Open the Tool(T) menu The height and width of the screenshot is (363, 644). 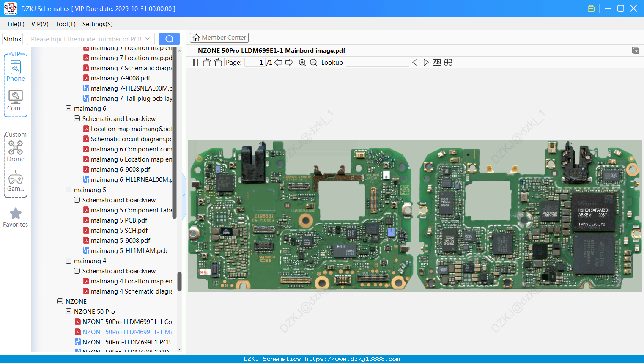pos(66,24)
